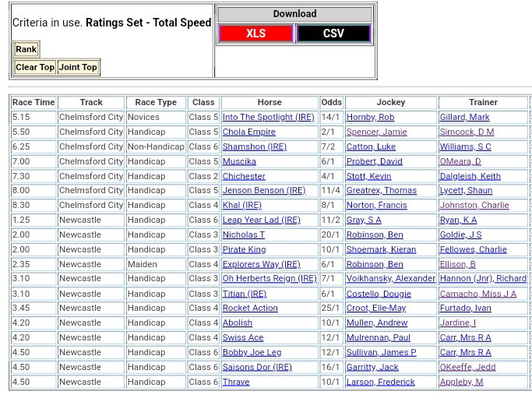
Task: Open trainer Camacho, Miss J A link
Action: coord(477,294)
